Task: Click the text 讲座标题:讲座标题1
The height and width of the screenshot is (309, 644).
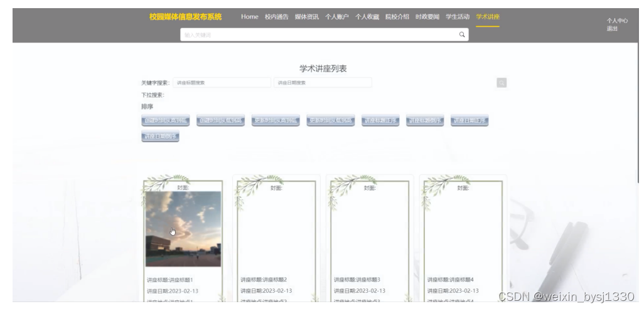Action: (170, 280)
